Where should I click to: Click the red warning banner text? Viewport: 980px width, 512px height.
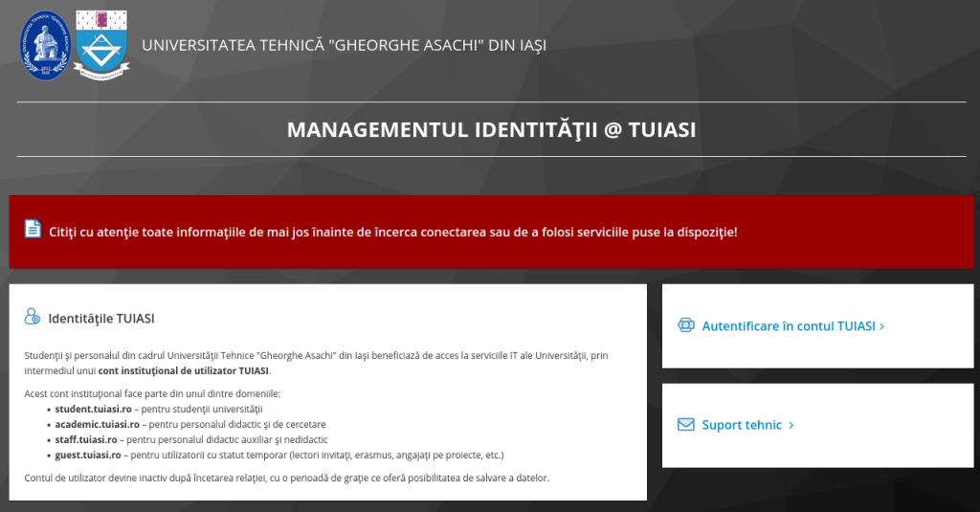coord(393,232)
